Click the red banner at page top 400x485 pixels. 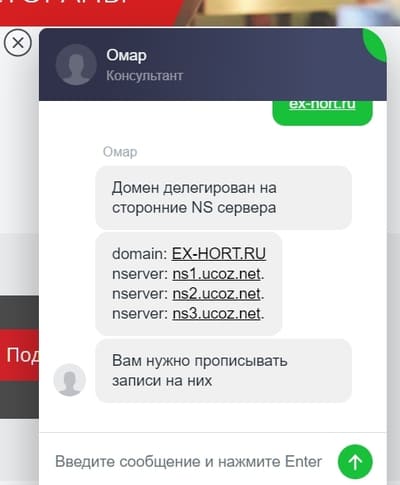[x=93, y=13]
